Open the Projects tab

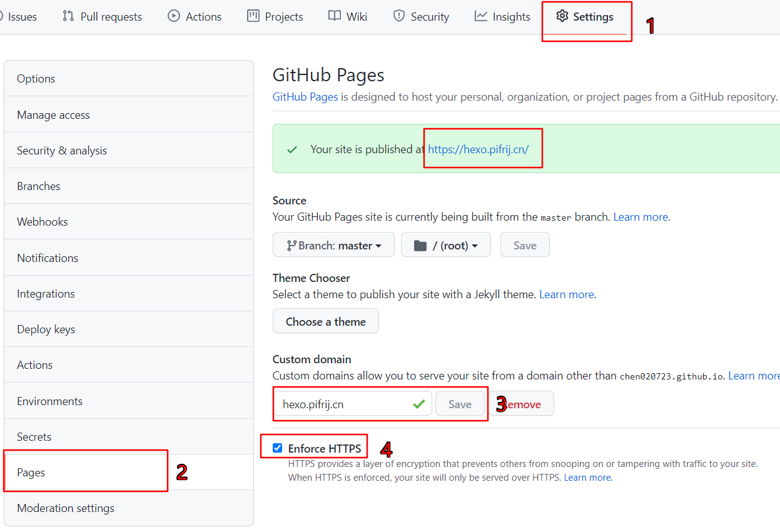click(275, 17)
